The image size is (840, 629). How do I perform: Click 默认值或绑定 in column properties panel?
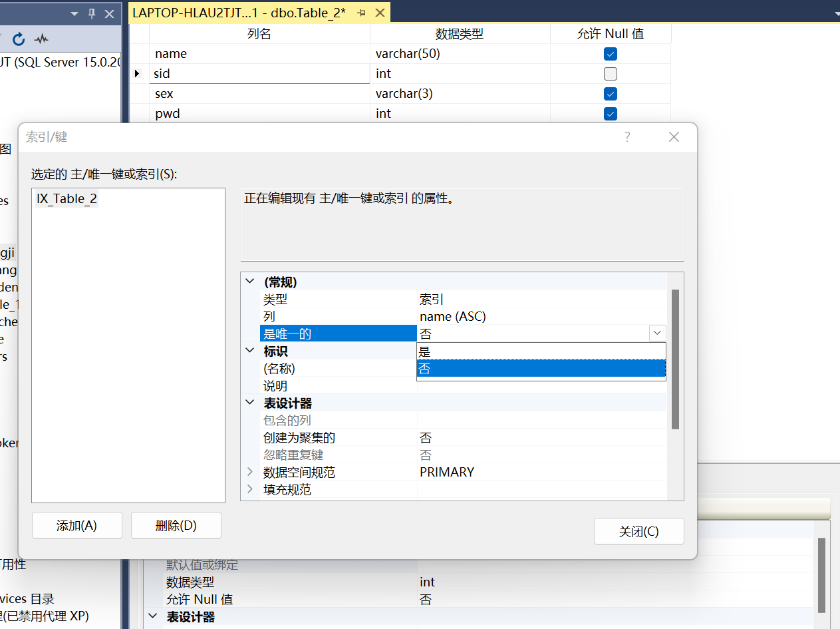coord(202,565)
